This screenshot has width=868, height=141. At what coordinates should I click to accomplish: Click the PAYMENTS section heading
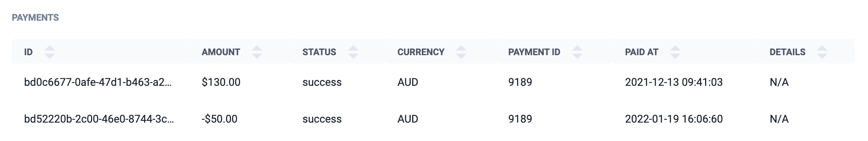click(x=35, y=18)
